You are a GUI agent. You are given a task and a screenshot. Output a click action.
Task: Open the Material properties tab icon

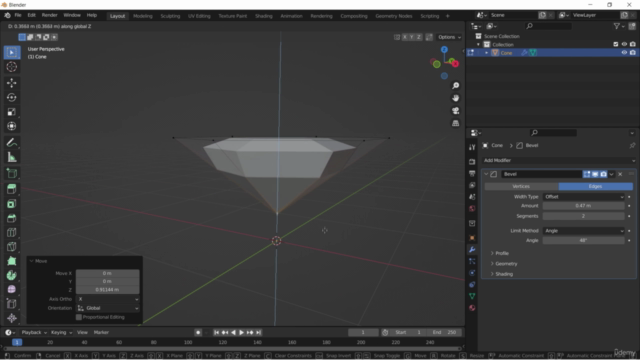point(472,308)
